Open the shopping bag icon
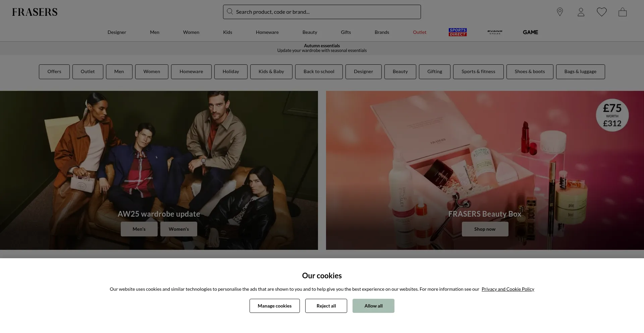The width and height of the screenshot is (644, 333). click(623, 12)
